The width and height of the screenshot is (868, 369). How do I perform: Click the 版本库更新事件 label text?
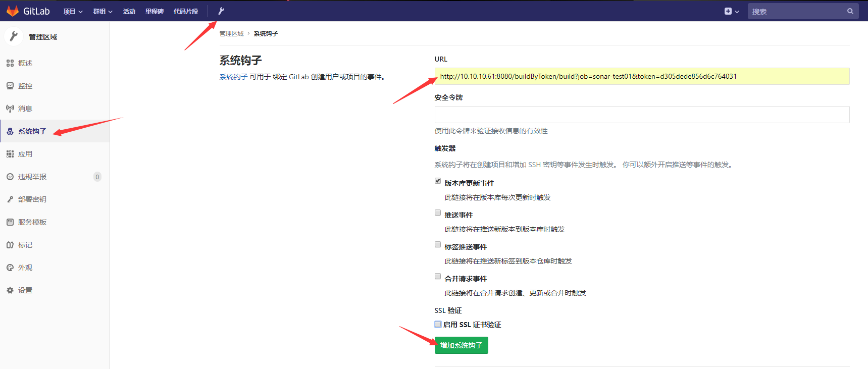pyautogui.click(x=469, y=183)
